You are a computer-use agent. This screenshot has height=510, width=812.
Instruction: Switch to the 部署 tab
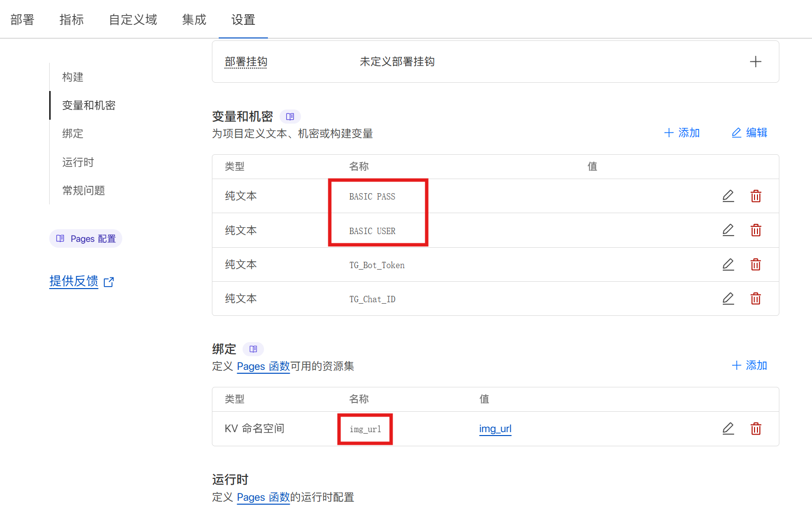tap(22, 20)
